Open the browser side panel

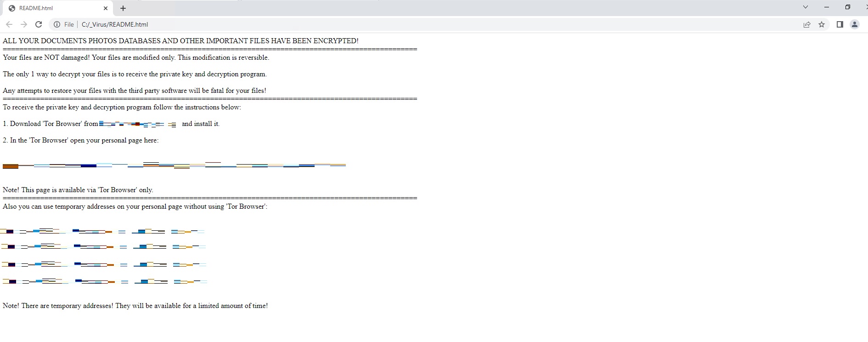click(x=840, y=24)
